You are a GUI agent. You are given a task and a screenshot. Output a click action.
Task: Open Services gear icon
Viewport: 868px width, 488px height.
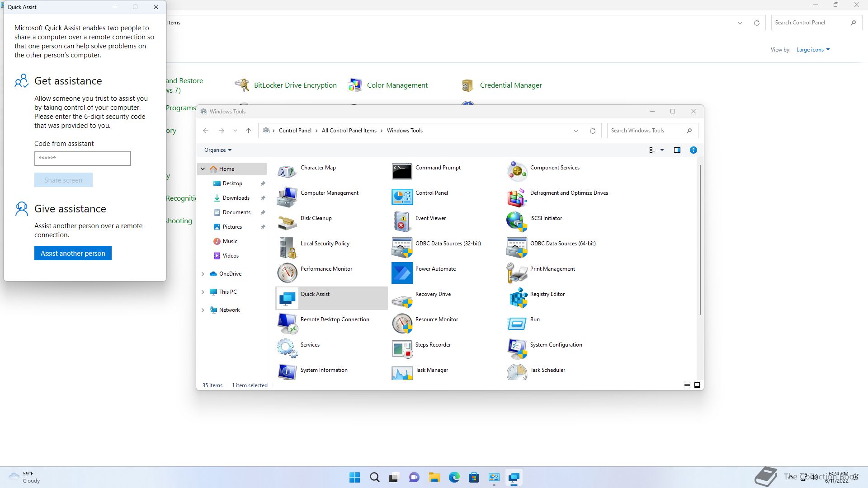click(287, 349)
